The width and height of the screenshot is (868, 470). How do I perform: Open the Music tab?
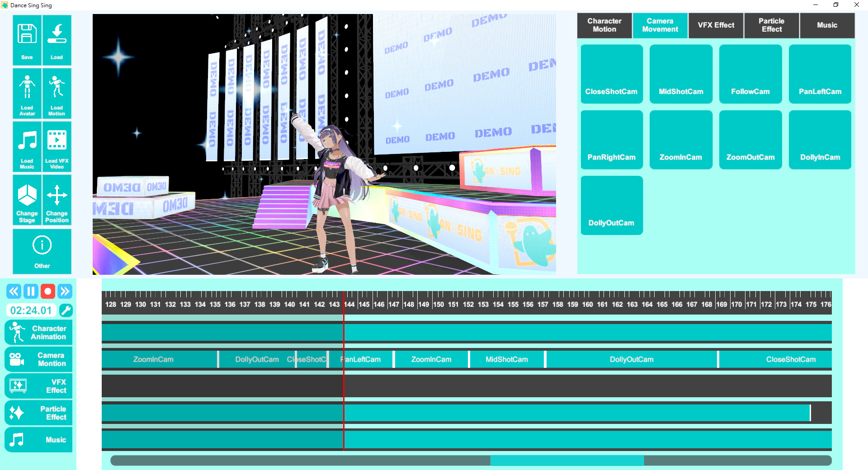point(827,25)
